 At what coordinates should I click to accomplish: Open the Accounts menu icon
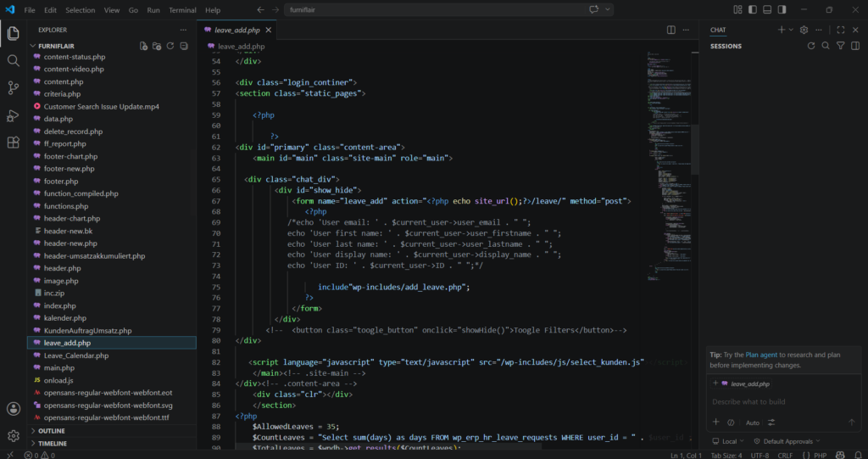tap(14, 409)
